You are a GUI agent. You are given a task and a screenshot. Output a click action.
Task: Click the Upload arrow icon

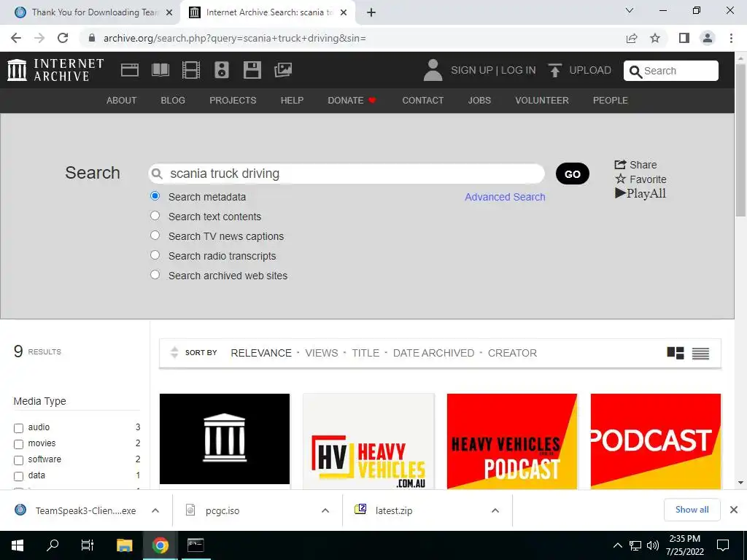pyautogui.click(x=554, y=71)
